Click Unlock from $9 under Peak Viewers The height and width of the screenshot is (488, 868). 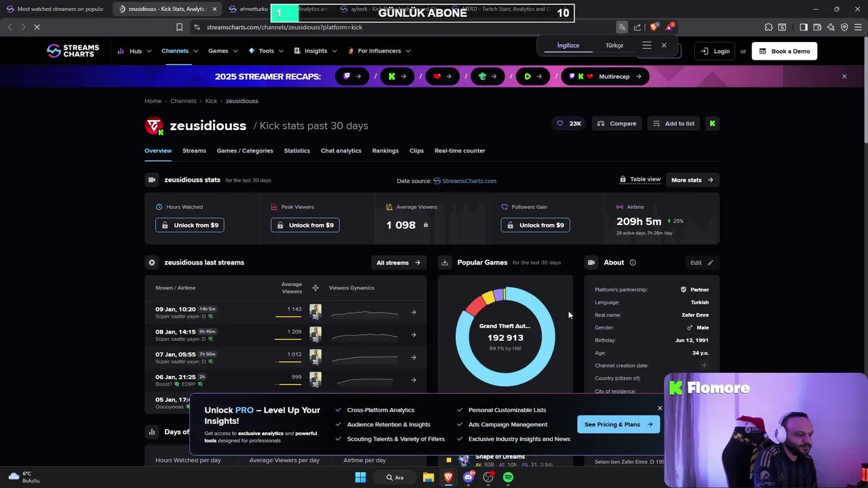[305, 225]
